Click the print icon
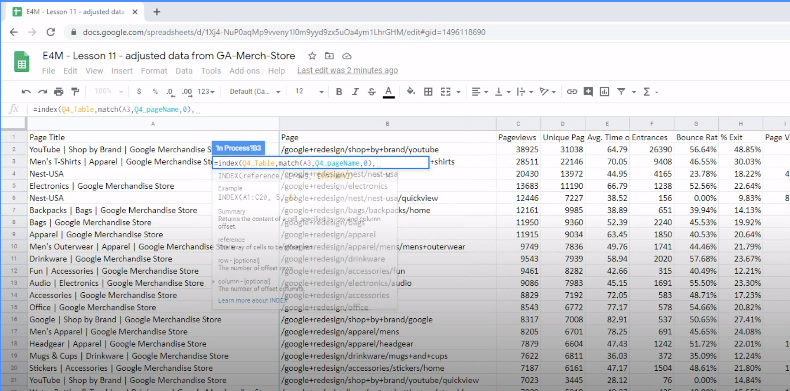 [x=59, y=92]
